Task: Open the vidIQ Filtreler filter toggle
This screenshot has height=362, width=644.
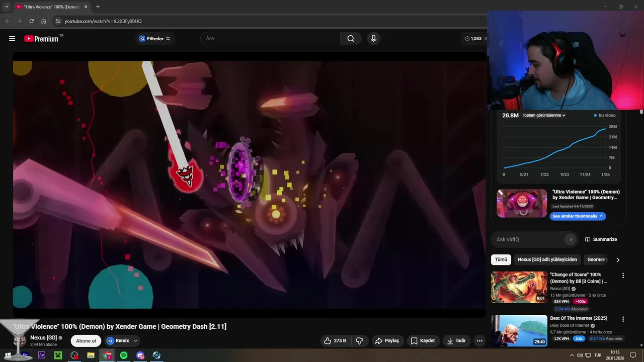Action: click(x=154, y=39)
